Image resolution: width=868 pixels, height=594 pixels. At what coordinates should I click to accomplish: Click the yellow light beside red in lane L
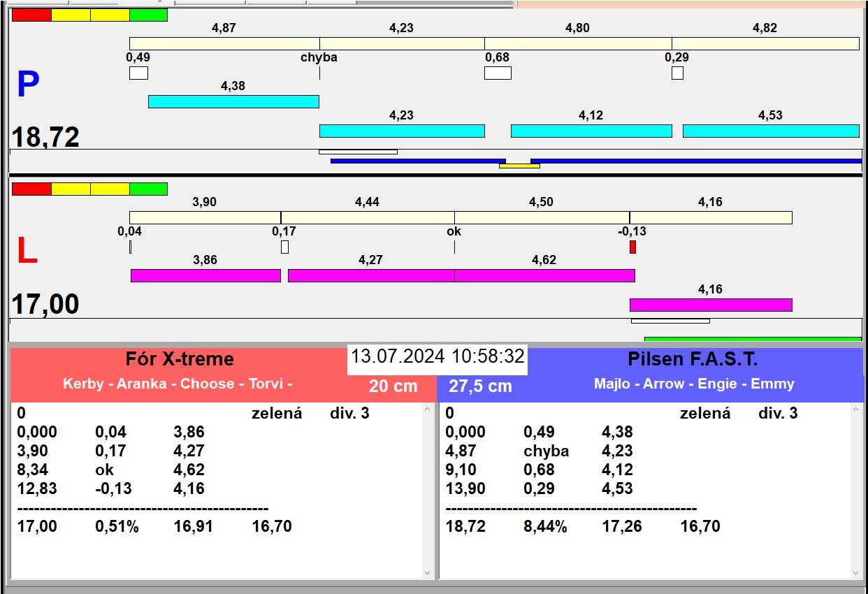click(71, 189)
